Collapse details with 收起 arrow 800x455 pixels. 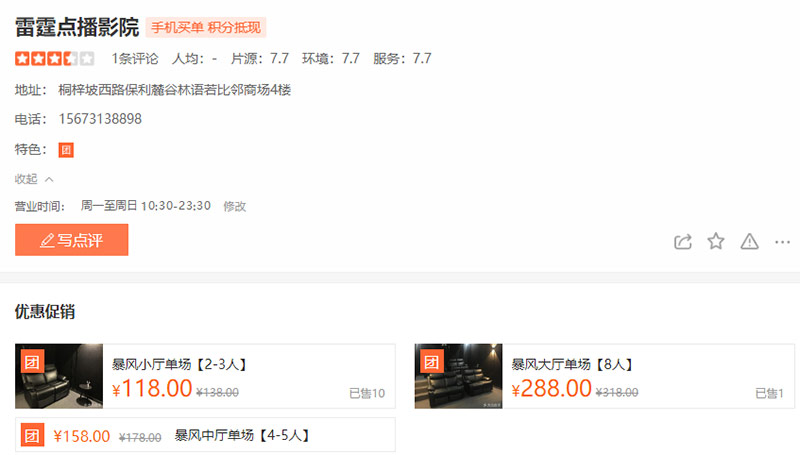pyautogui.click(x=34, y=179)
